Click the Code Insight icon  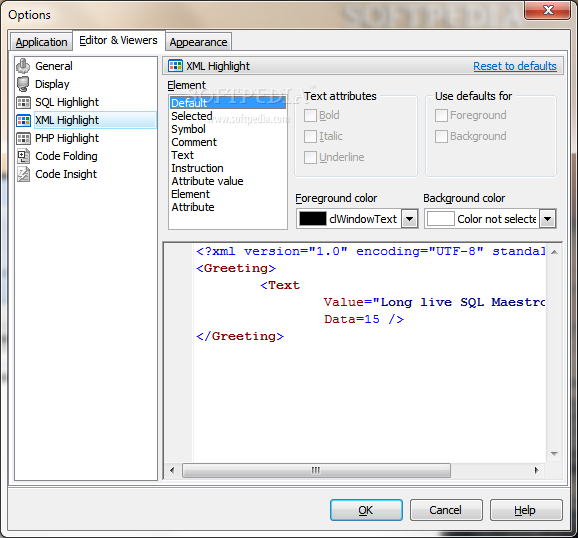tap(24, 174)
